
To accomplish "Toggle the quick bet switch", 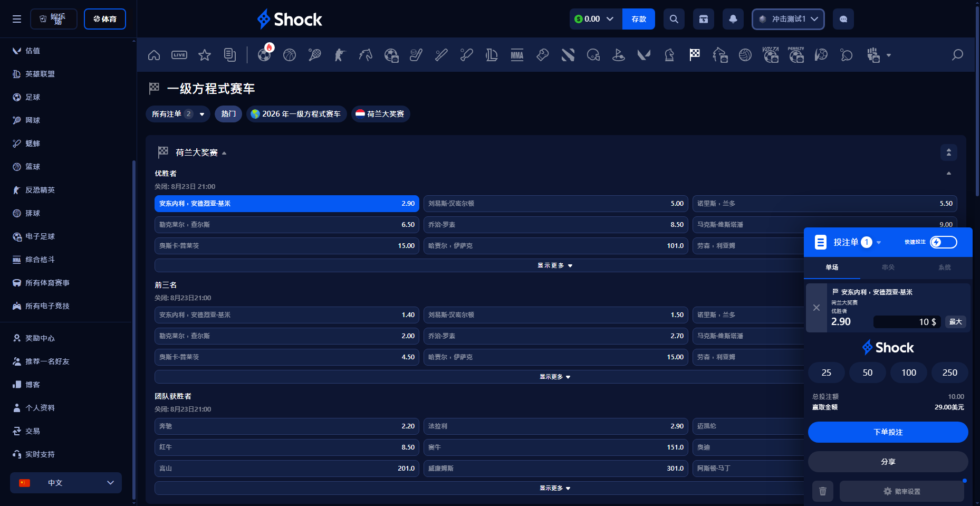I will point(944,242).
